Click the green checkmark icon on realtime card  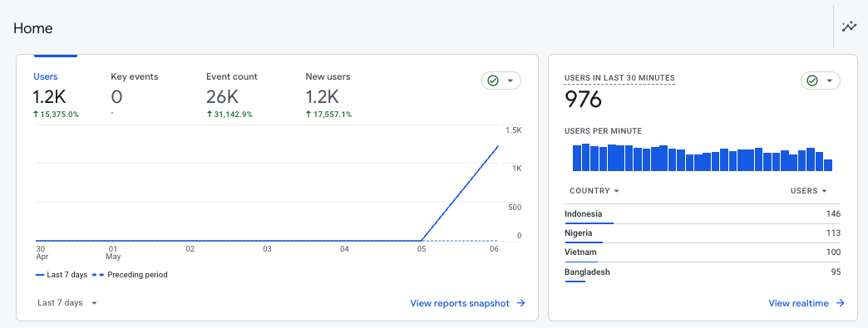[x=812, y=81]
